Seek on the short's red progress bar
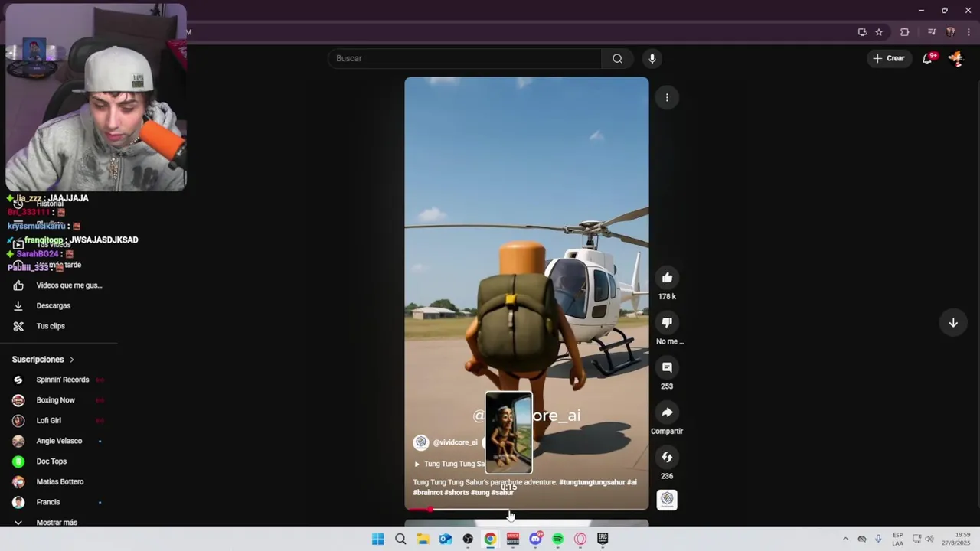The width and height of the screenshot is (980, 551). coord(527,509)
